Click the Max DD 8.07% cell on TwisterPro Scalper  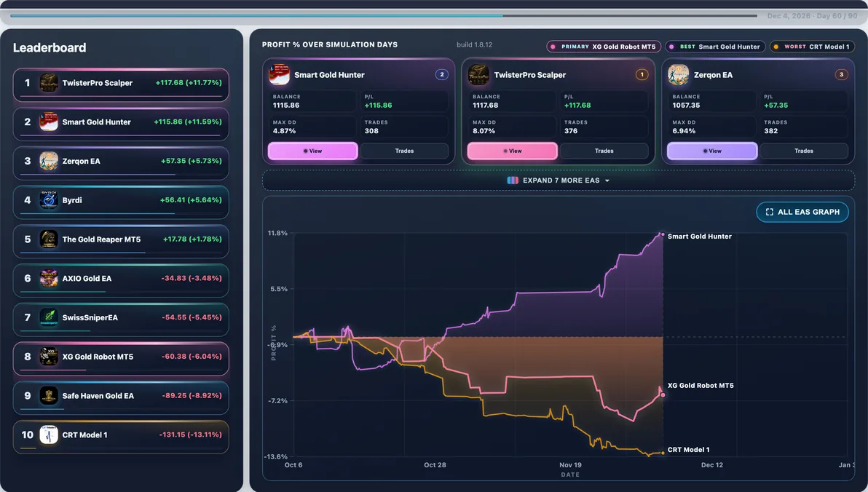coord(511,127)
